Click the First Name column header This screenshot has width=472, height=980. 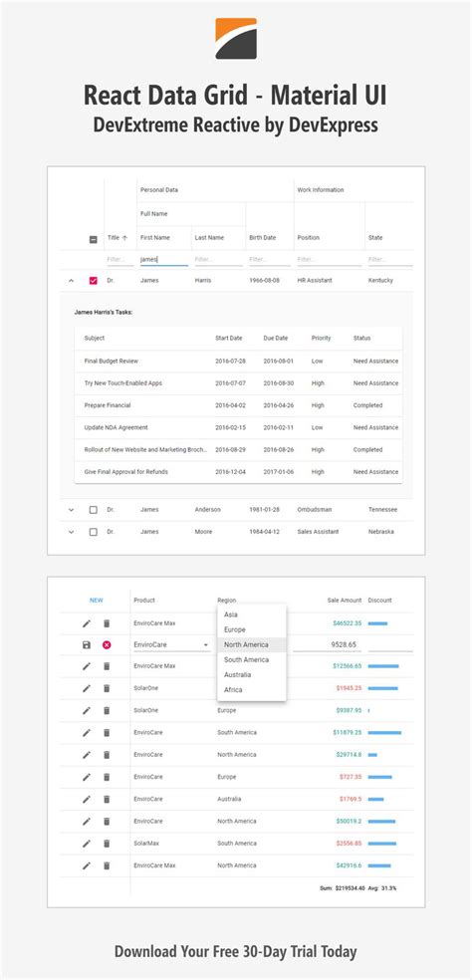pyautogui.click(x=154, y=237)
